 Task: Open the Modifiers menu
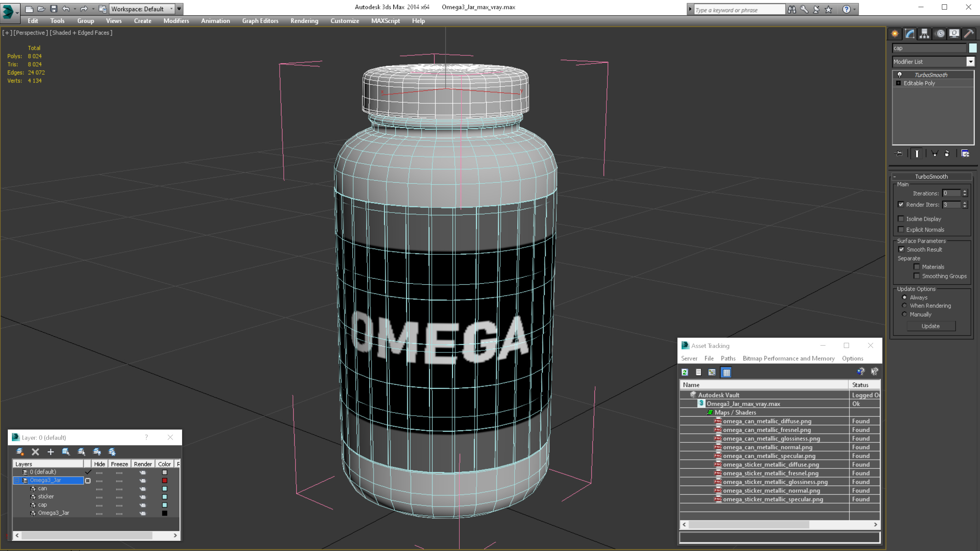point(176,21)
